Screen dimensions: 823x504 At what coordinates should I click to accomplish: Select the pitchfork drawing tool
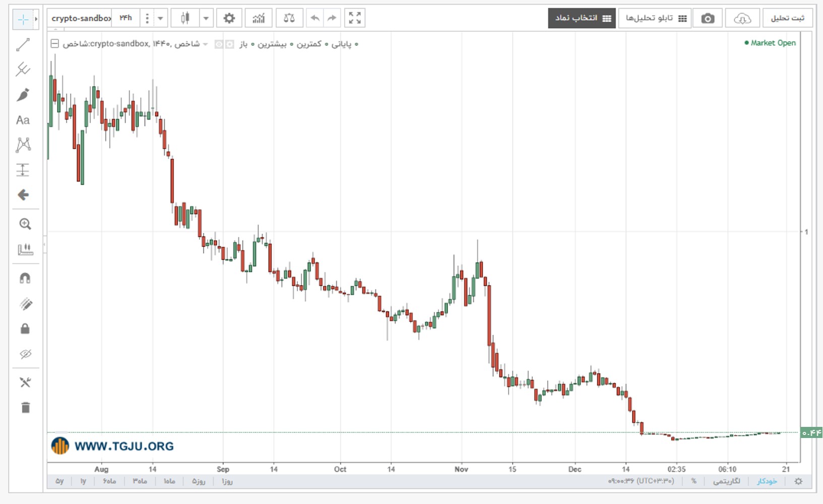pyautogui.click(x=23, y=70)
